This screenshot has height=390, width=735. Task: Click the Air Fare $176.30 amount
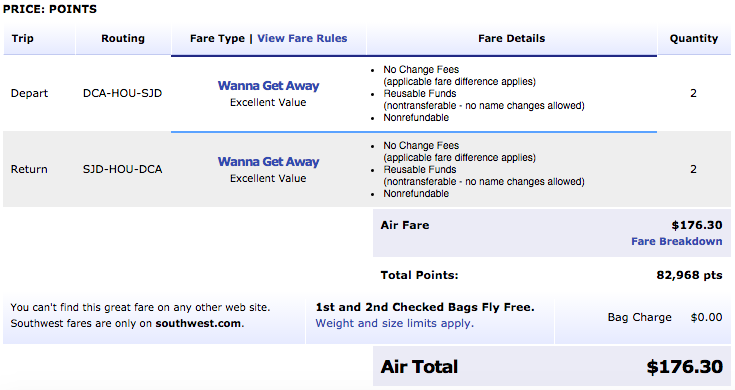click(697, 225)
